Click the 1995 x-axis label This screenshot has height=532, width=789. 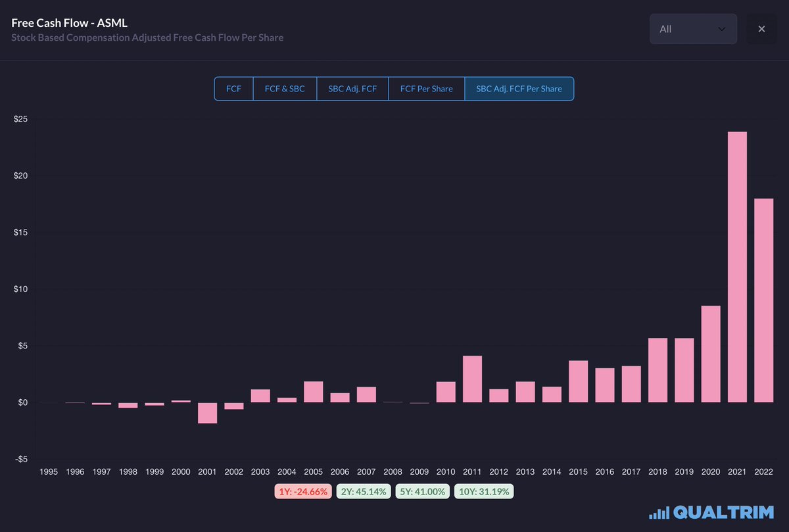click(49, 472)
